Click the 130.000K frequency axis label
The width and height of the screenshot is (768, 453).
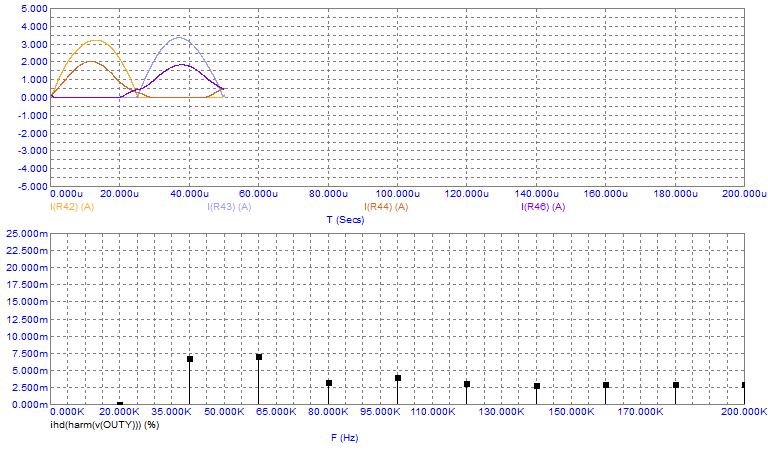point(502,412)
